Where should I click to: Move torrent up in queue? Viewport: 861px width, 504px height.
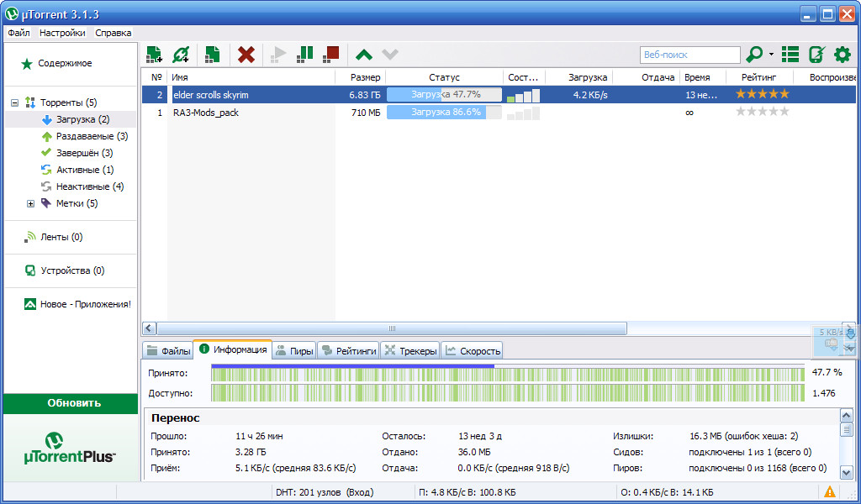click(x=363, y=55)
